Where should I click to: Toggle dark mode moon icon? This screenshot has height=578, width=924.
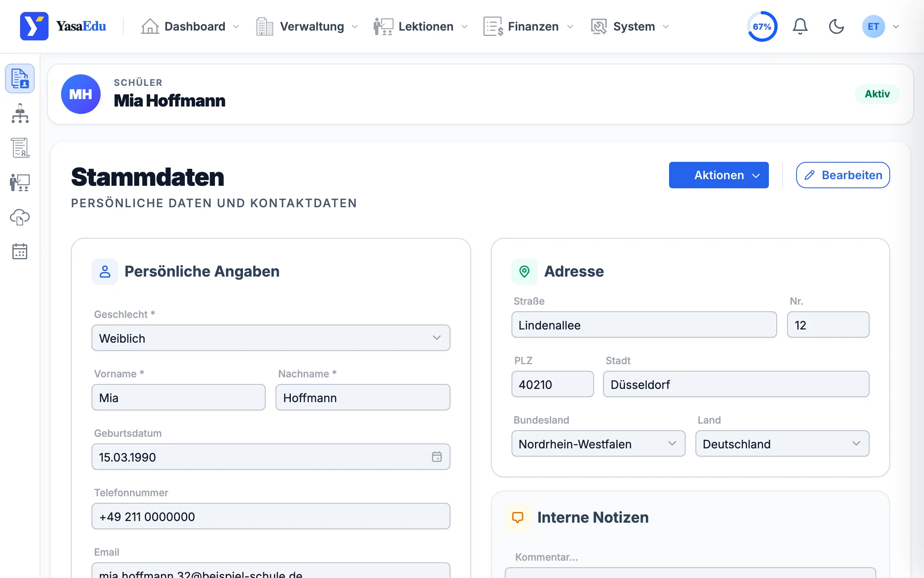point(836,26)
